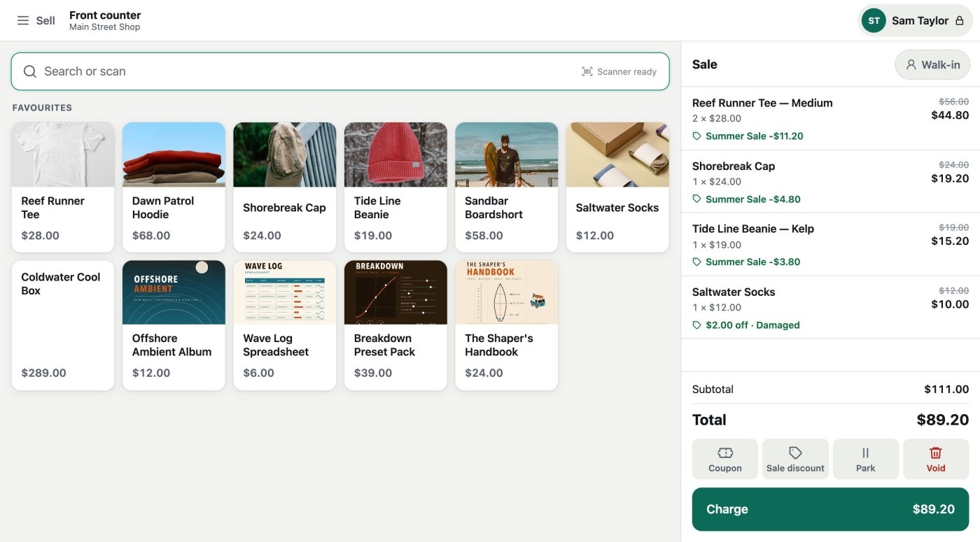The image size is (980, 542).
Task: Open the Saltwater Socks line in the sale
Action: 830,307
